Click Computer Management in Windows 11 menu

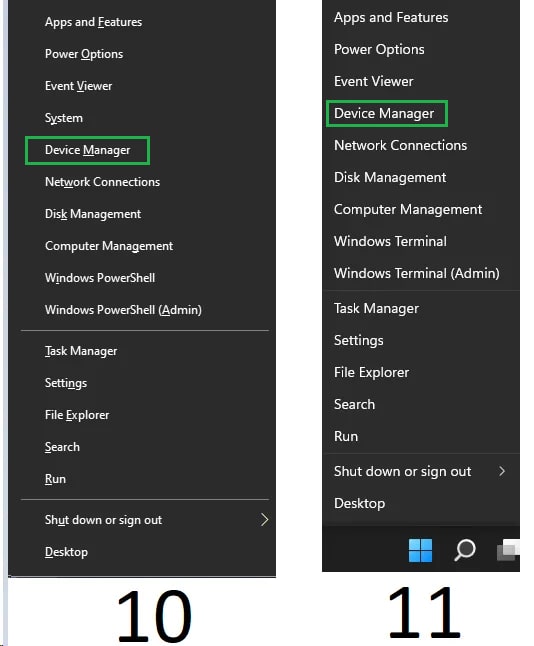tap(408, 210)
